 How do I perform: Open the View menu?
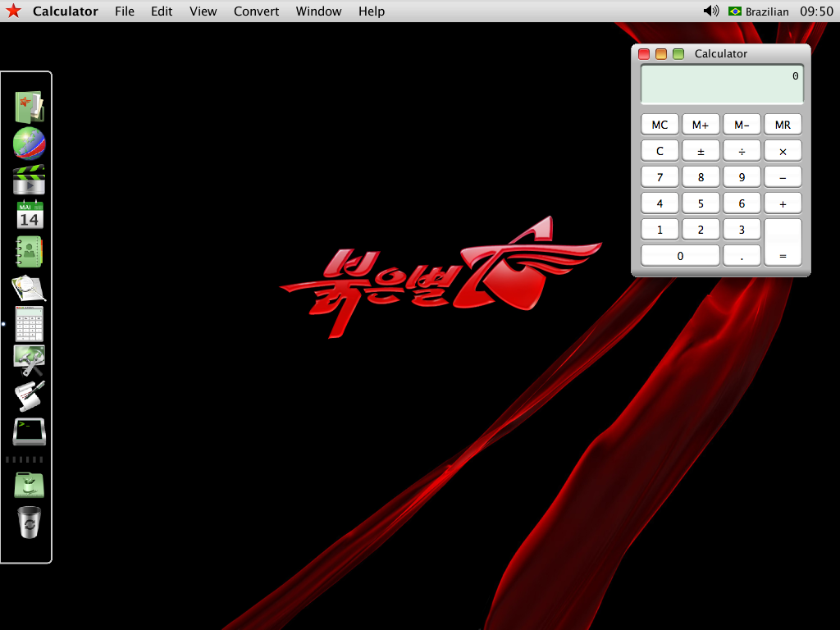pos(203,11)
